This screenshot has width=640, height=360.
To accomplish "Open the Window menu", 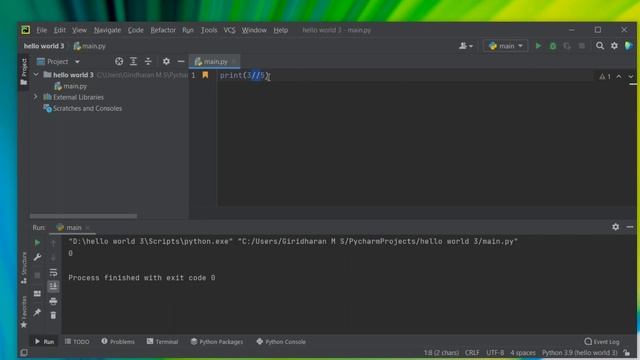I will point(254,30).
